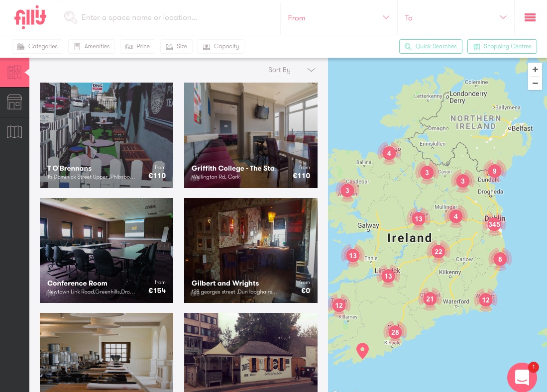Select the map-only view sidebar icon
The image size is (547, 392).
tap(14, 132)
